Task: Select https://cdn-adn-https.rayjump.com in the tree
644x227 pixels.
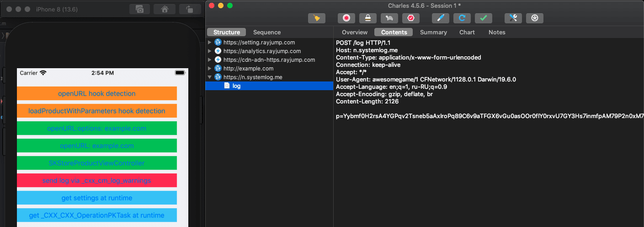Action: click(269, 59)
